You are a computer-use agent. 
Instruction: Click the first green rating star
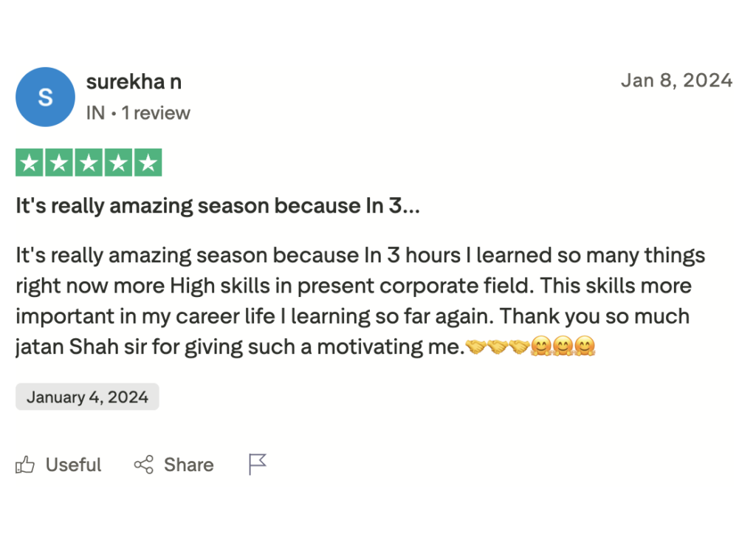click(30, 163)
